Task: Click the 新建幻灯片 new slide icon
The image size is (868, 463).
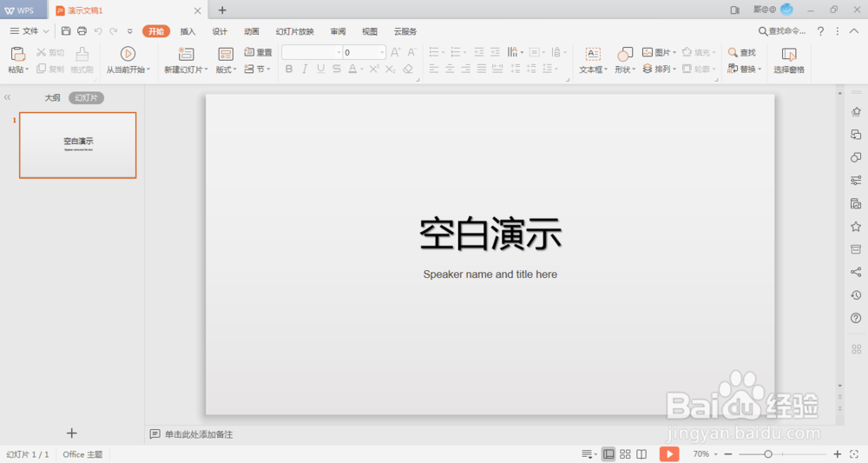Action: coord(186,54)
